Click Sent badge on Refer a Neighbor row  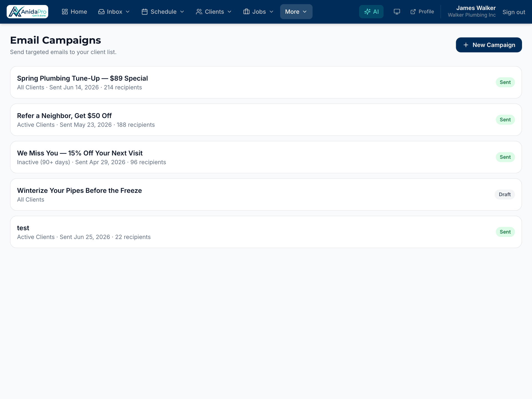(505, 120)
